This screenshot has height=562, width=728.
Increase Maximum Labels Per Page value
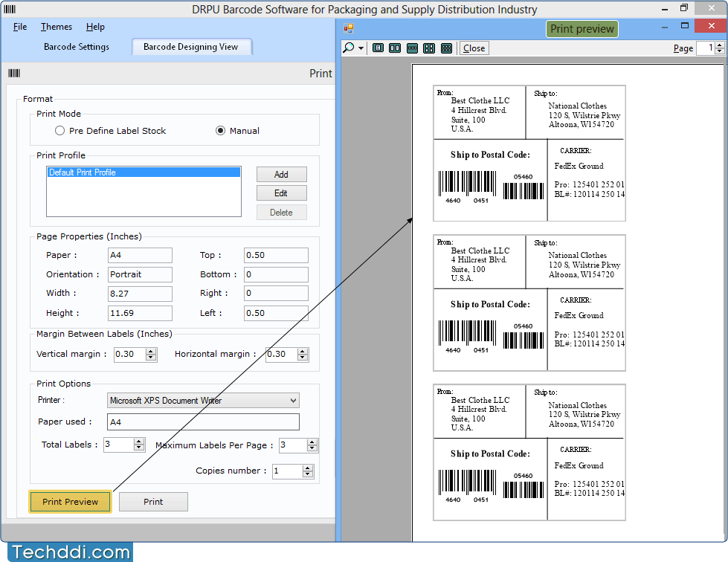tap(312, 443)
